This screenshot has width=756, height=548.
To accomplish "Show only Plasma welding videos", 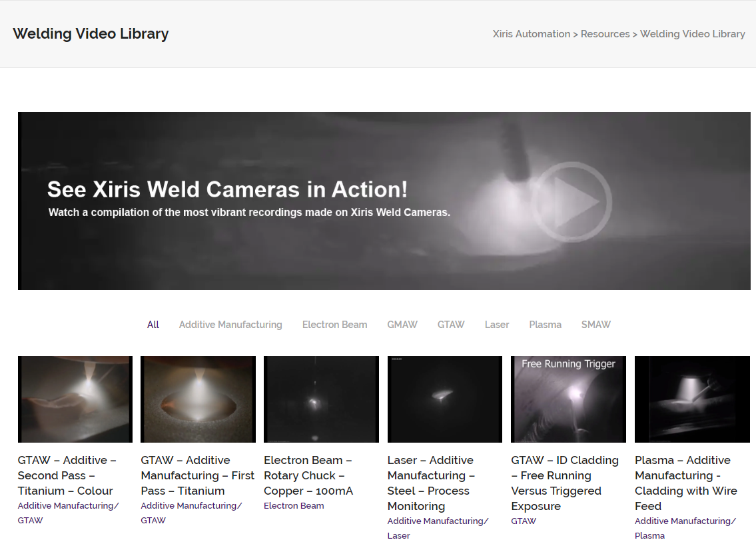I will coord(545,325).
